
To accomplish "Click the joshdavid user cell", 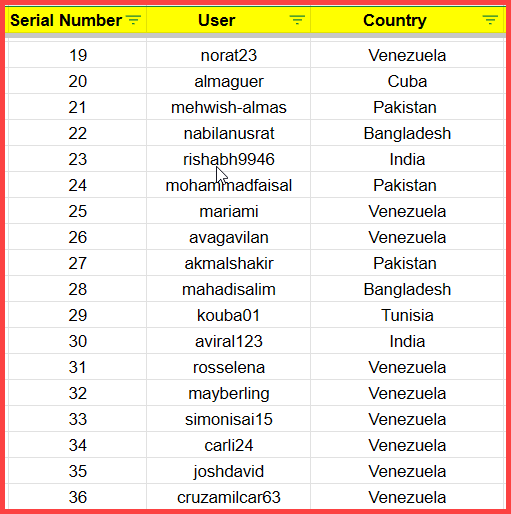I will click(x=228, y=471).
